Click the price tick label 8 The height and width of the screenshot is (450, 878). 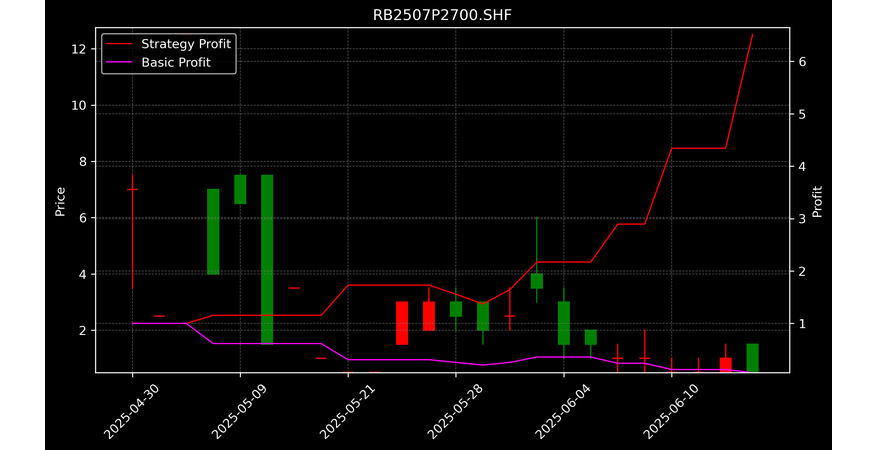point(82,162)
